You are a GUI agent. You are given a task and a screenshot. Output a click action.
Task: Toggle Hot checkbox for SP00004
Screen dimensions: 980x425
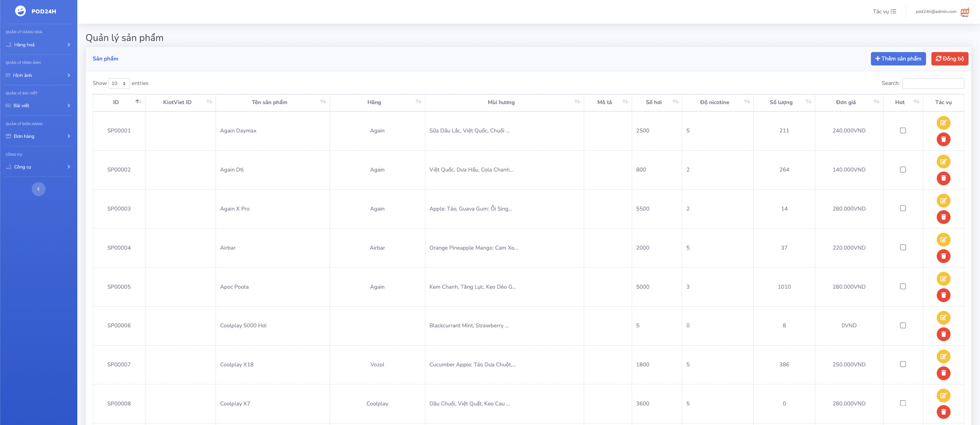[903, 247]
